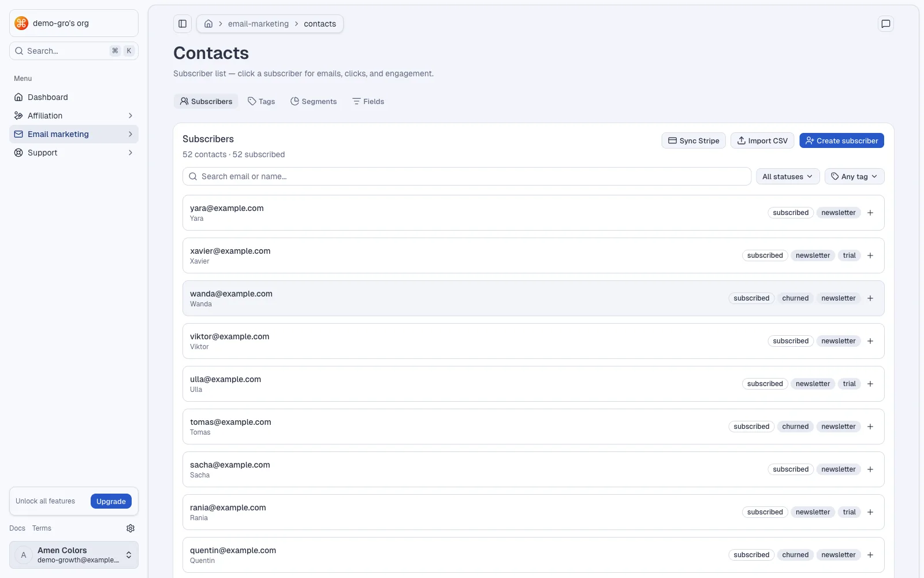Open subscriber tomas@example.com
The image size is (924, 578).
(534, 427)
